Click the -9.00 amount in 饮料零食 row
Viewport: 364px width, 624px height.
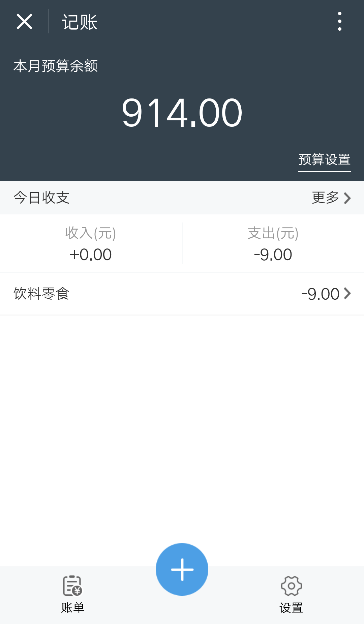coord(320,294)
